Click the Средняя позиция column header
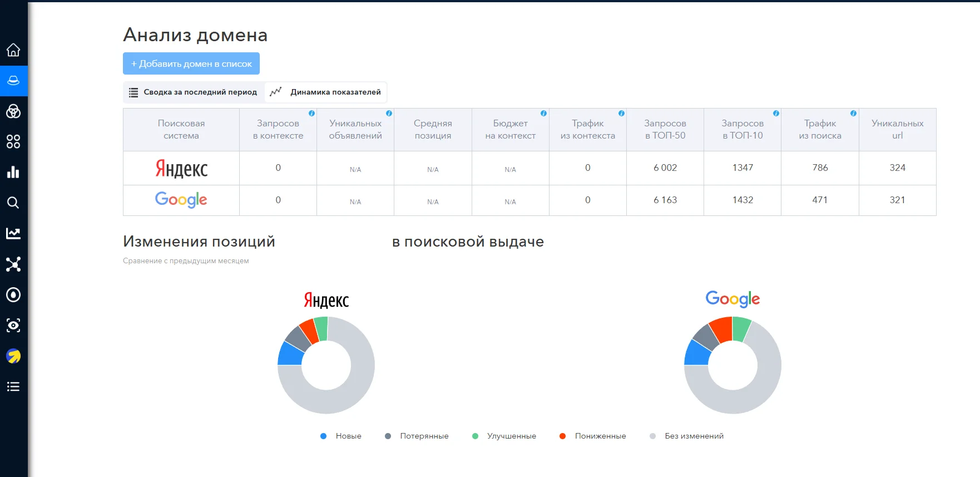Viewport: 980px width, 477px height. point(433,130)
